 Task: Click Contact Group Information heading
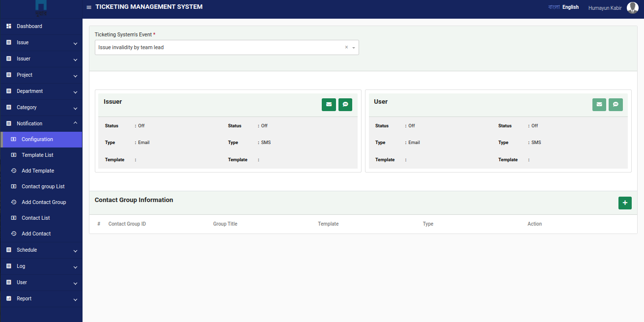point(134,200)
